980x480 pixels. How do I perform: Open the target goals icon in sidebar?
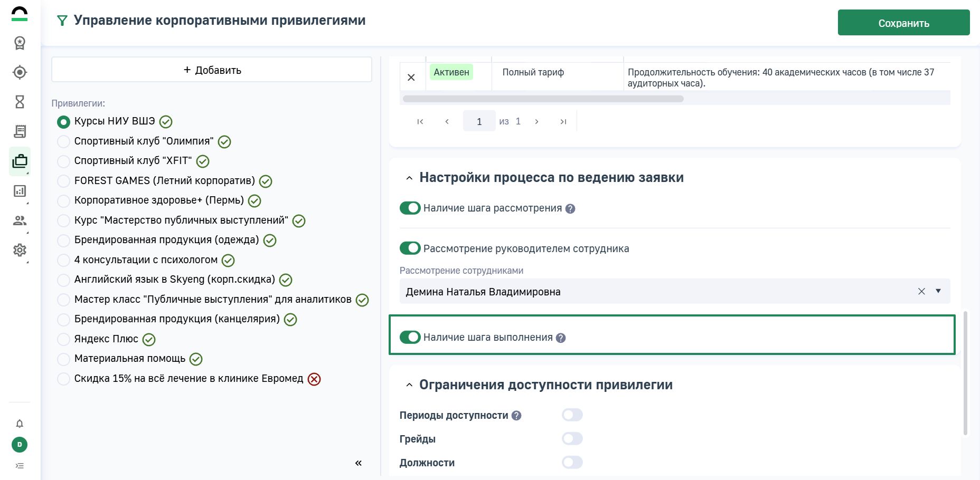[x=20, y=72]
